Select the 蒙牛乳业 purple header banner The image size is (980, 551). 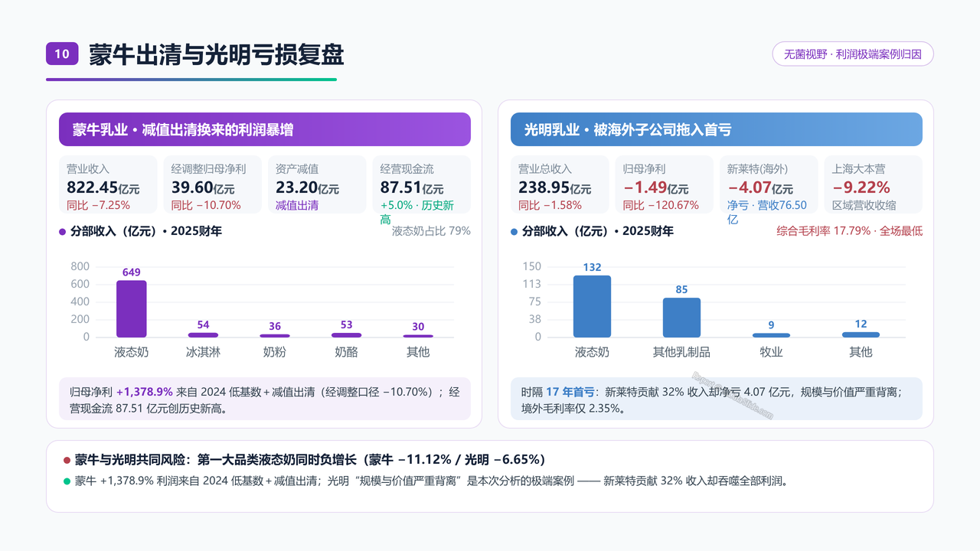coord(265,129)
